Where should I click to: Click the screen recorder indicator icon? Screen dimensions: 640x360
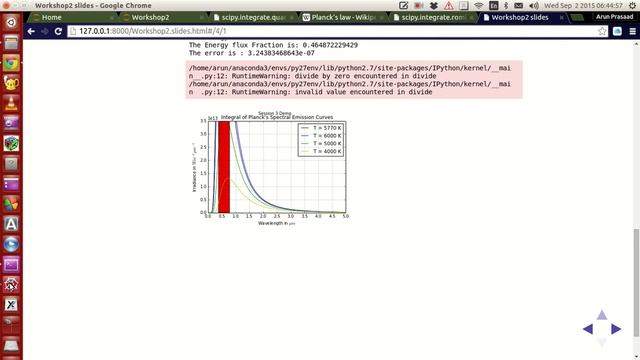pyautogui.click(x=418, y=6)
